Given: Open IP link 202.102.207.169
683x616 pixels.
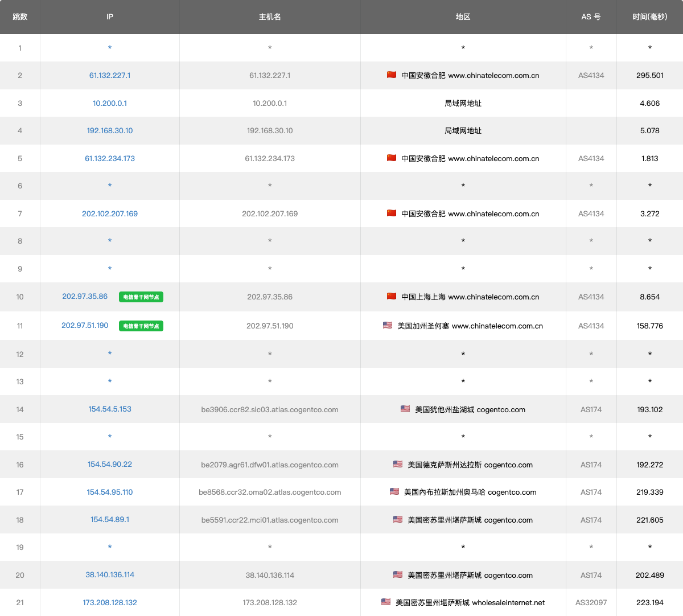Looking at the screenshot, I should coord(110,213).
